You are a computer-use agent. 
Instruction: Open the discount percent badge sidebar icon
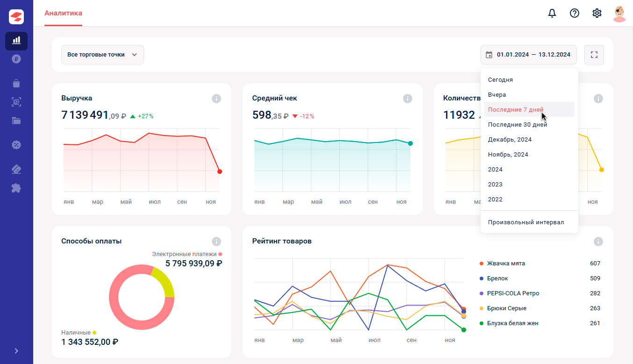coord(16,144)
